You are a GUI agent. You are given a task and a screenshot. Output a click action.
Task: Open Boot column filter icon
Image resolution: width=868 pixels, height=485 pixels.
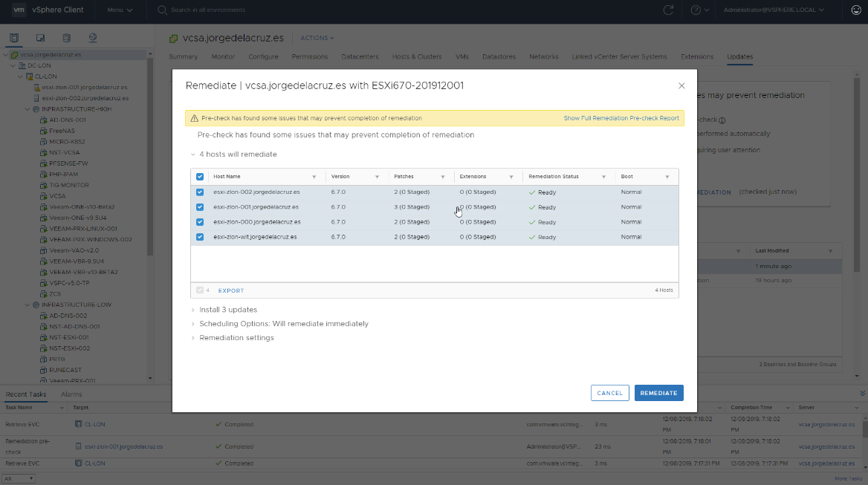[x=667, y=177]
